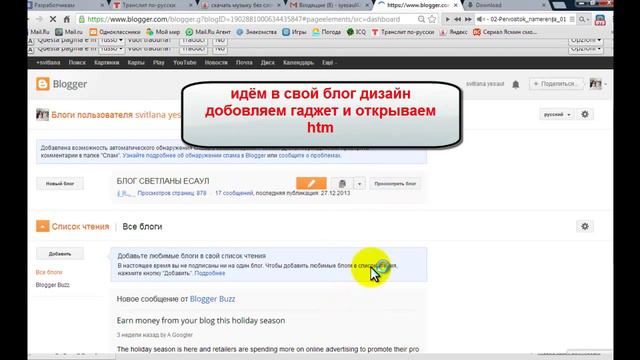Open the Одноклассники bookmark

coord(115,32)
